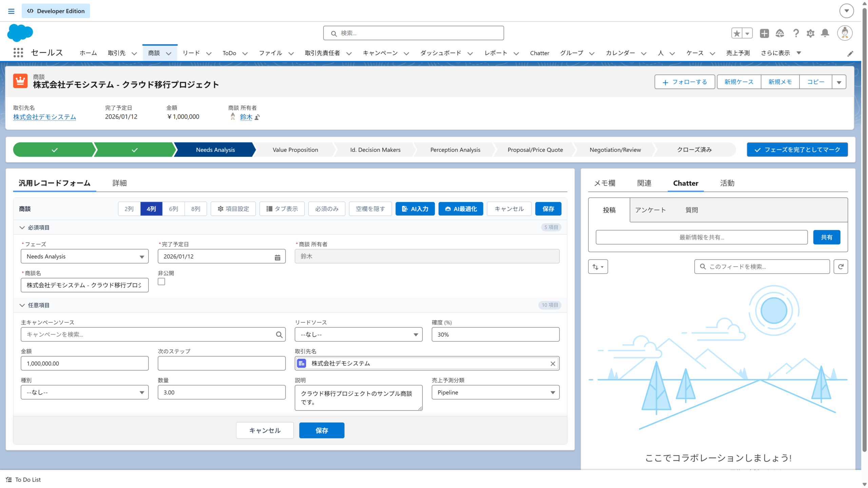868x488 pixels.
Task: Toggle the 必須のみ filter button
Action: [327, 209]
